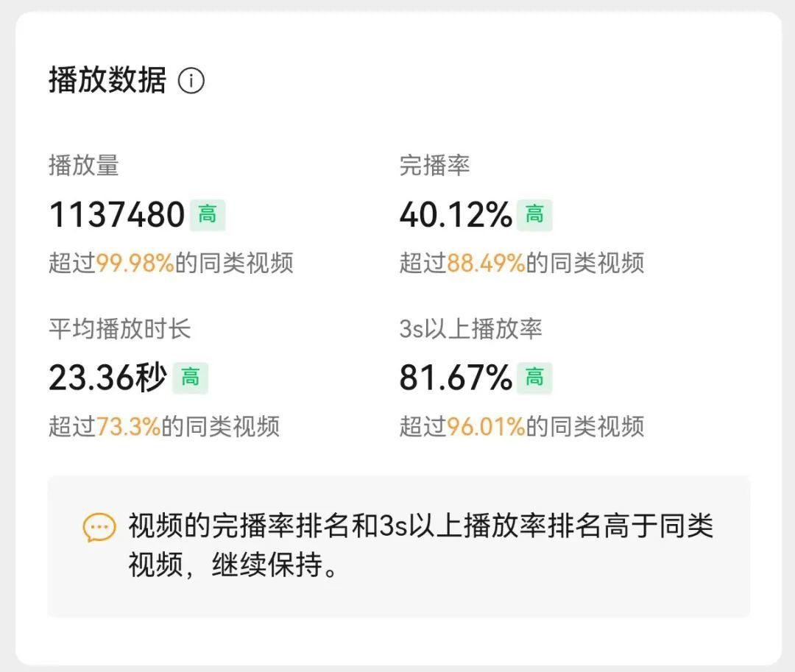Click the green 高 badge beside 23.36秒
The width and height of the screenshot is (795, 672).
click(x=191, y=378)
